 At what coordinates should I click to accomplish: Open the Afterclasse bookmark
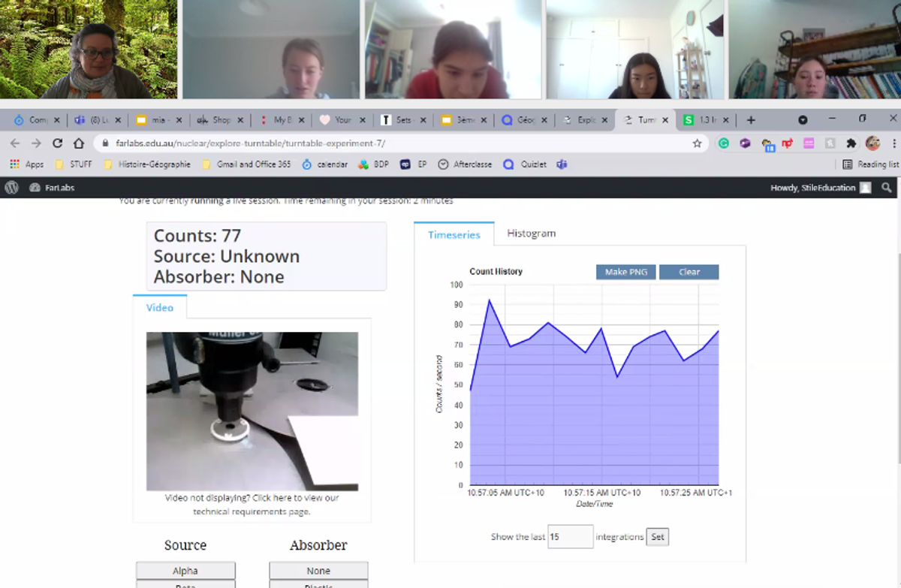[x=465, y=164]
